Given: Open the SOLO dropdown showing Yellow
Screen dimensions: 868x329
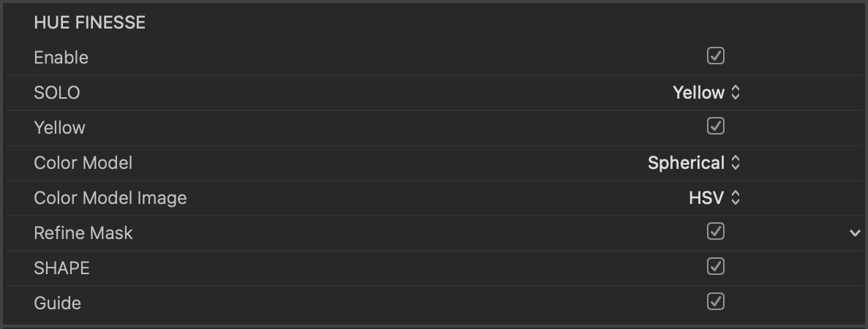Looking at the screenshot, I should pos(699,93).
